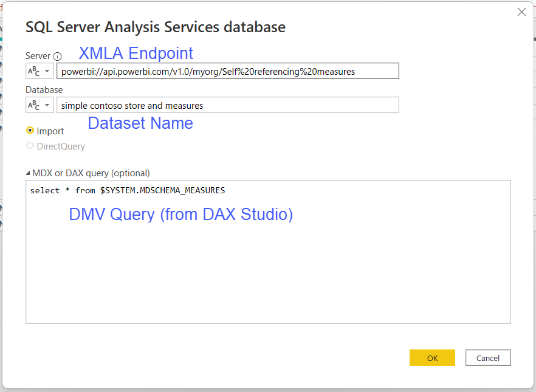Screen dimensions: 536x392
Task: Select the DirectQuery radio button
Action: click(x=30, y=146)
